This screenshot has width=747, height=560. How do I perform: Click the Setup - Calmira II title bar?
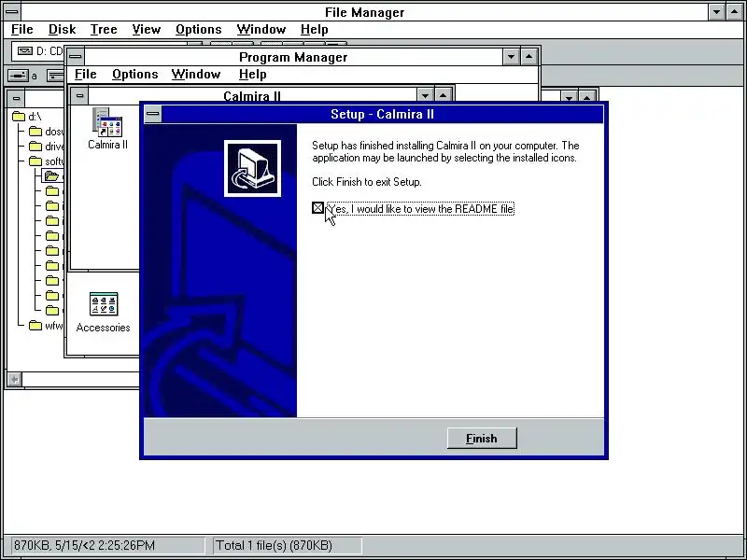pyautogui.click(x=382, y=114)
